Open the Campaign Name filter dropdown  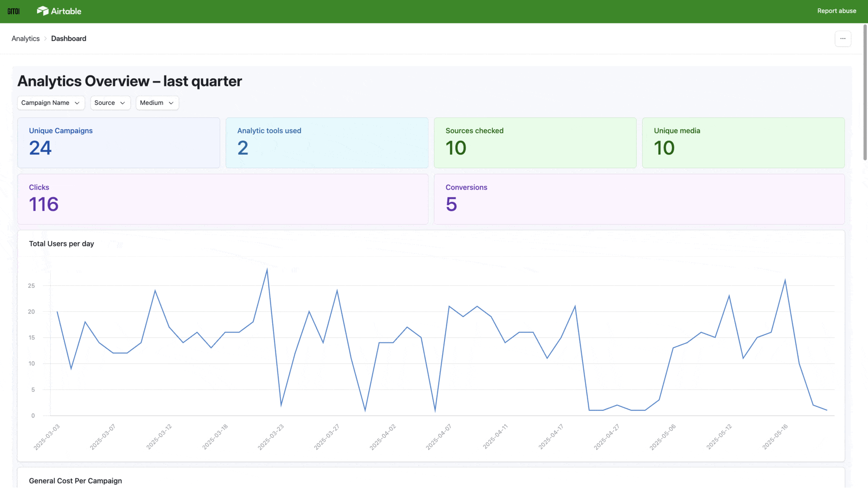pyautogui.click(x=50, y=103)
